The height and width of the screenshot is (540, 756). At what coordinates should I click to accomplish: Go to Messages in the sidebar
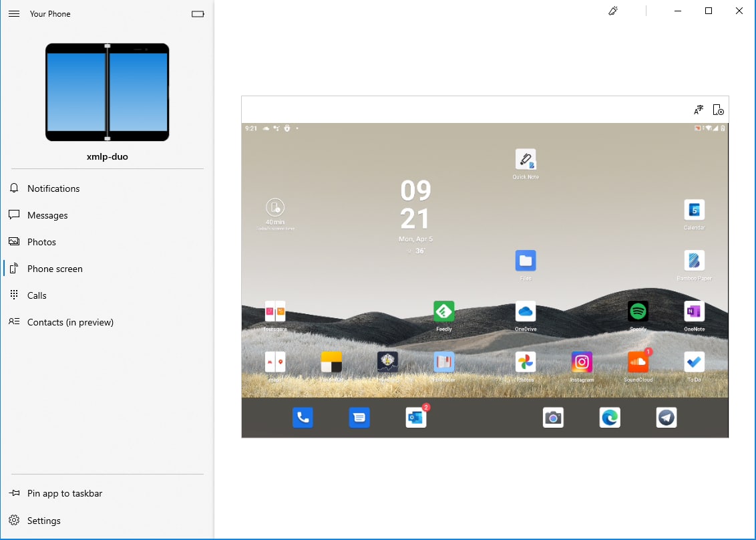(107, 215)
